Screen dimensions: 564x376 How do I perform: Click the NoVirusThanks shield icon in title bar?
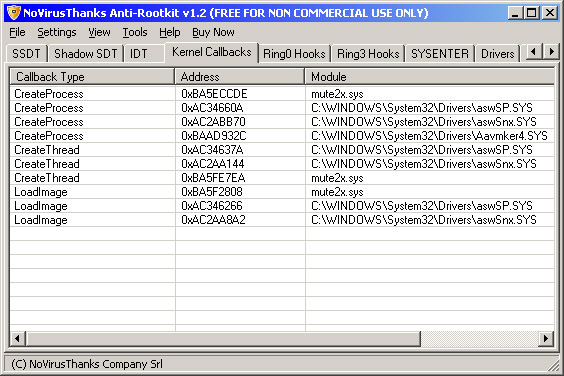14,13
